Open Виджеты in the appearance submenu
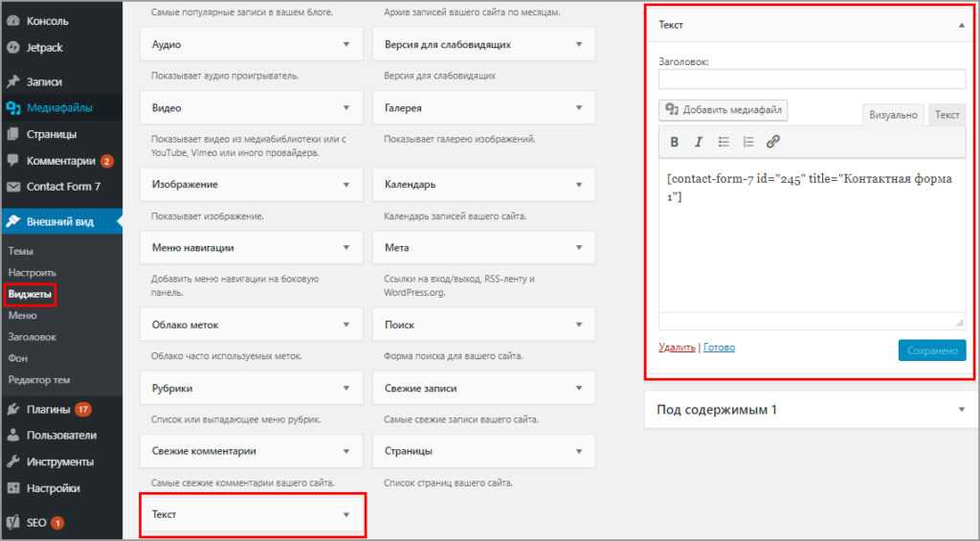Viewport: 980px width, 541px height. (x=30, y=294)
